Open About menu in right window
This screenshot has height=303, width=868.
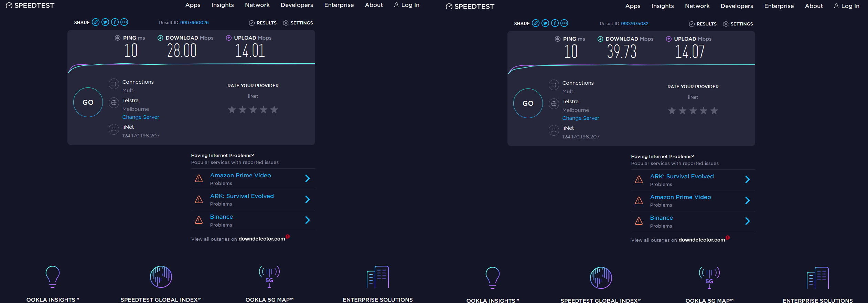(x=814, y=6)
